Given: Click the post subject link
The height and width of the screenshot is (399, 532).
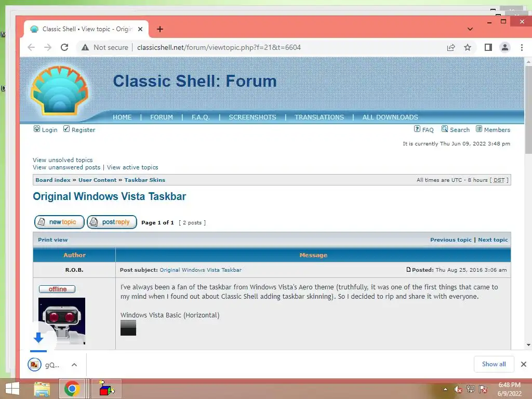Looking at the screenshot, I should (201, 270).
